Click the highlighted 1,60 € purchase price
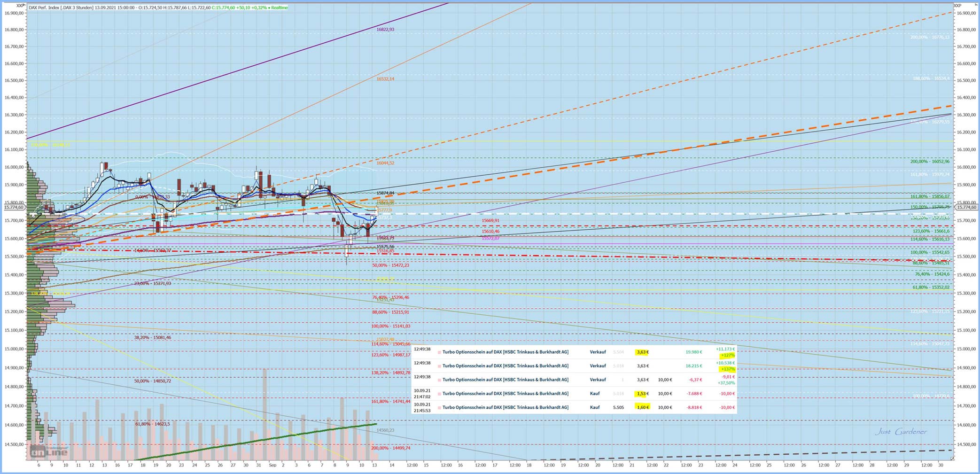 642,407
